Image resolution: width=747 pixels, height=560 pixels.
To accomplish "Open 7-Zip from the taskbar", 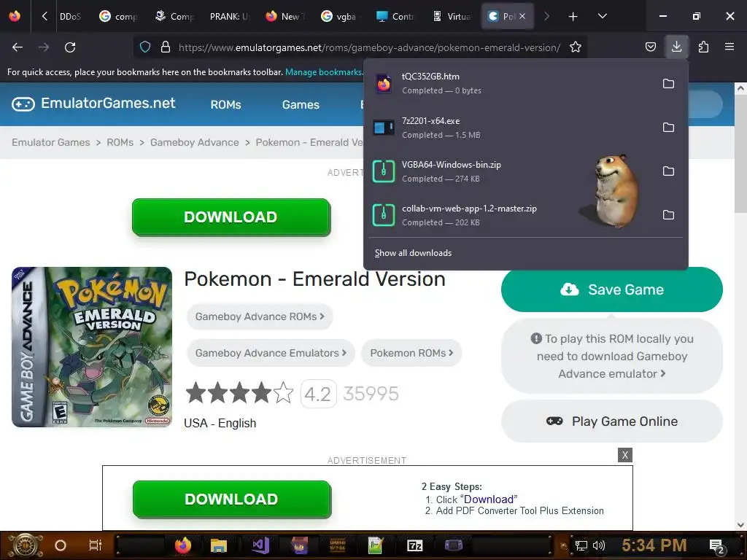I will (414, 545).
